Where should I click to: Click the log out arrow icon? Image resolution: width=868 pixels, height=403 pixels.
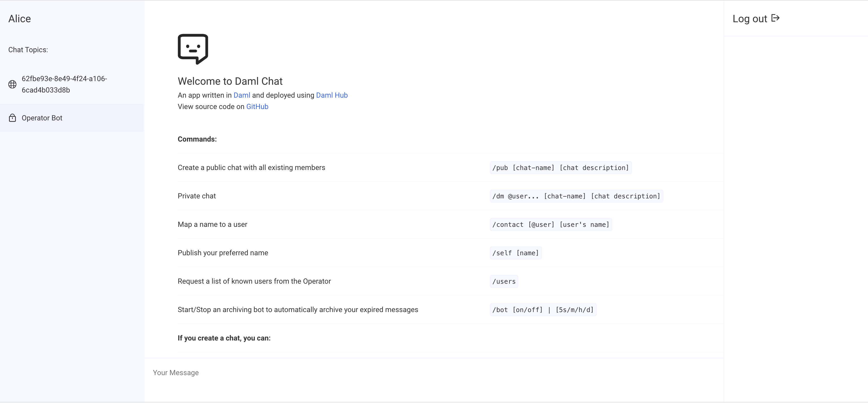[776, 18]
